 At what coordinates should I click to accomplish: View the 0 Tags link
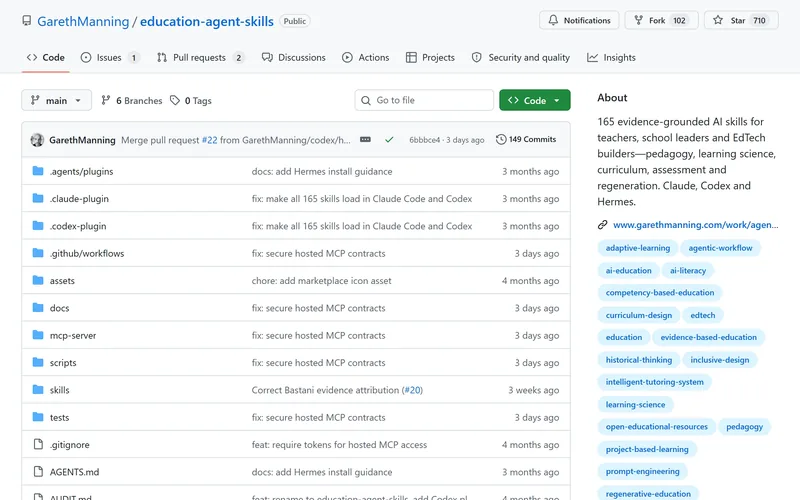191,101
